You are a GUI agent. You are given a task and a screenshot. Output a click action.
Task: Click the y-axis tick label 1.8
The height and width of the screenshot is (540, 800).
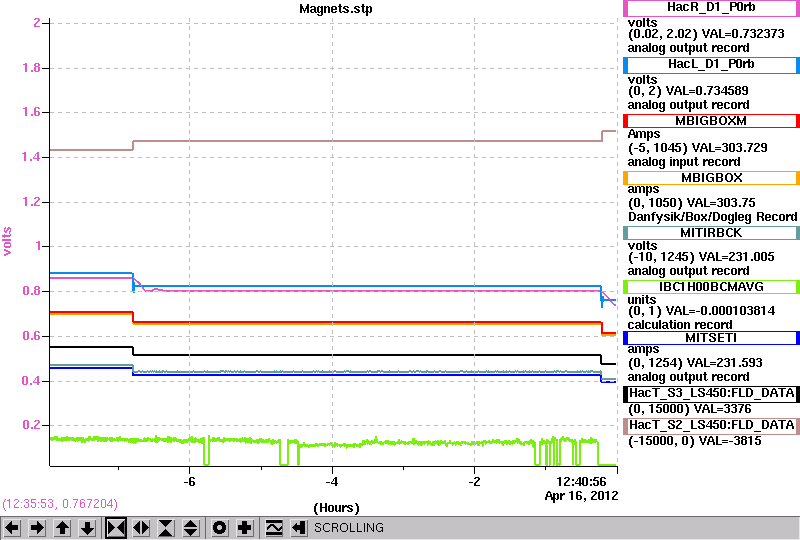pos(32,68)
